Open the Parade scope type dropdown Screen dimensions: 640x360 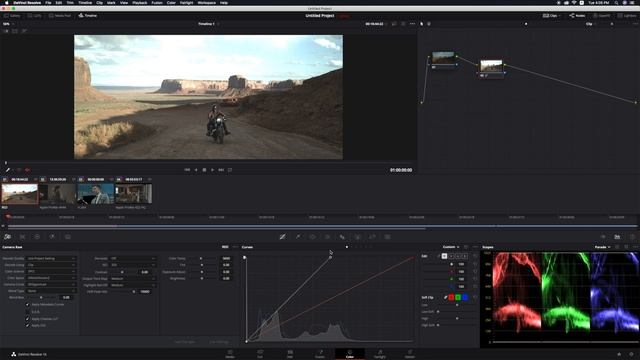pyautogui.click(x=602, y=247)
